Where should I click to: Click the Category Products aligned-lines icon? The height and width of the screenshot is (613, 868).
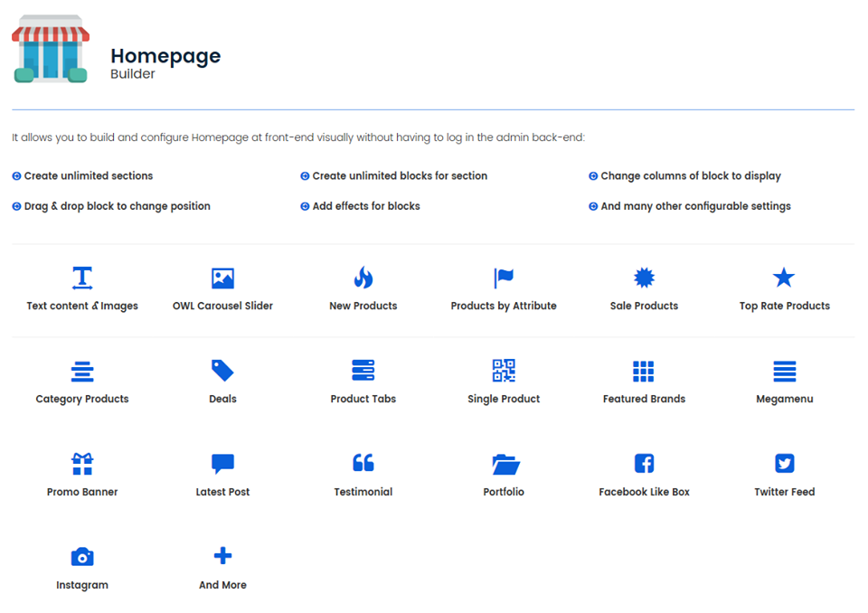coord(82,371)
